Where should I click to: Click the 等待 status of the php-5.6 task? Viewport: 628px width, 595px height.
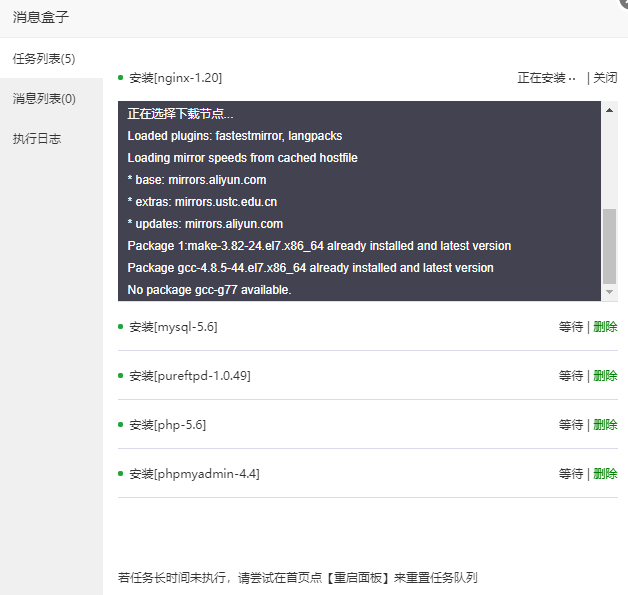tap(571, 424)
